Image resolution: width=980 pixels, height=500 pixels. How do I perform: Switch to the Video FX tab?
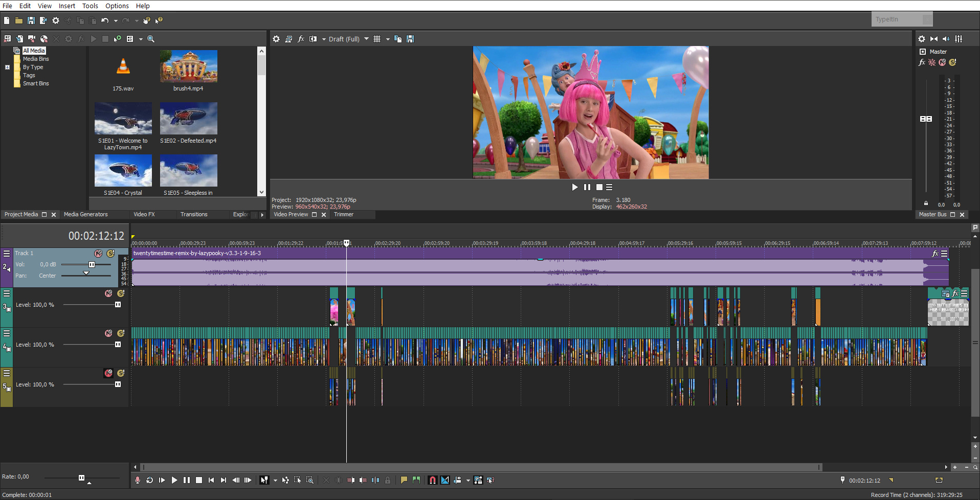point(144,214)
